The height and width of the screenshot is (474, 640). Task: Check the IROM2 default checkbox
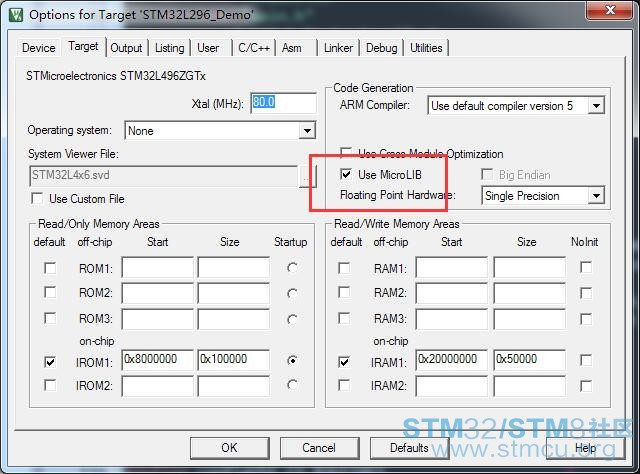click(50, 385)
